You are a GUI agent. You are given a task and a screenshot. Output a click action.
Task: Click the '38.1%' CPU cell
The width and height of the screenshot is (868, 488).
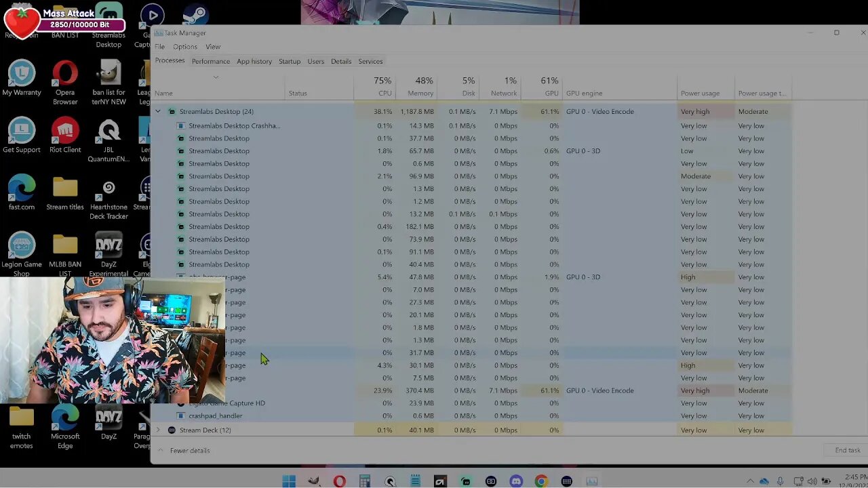[374, 111]
